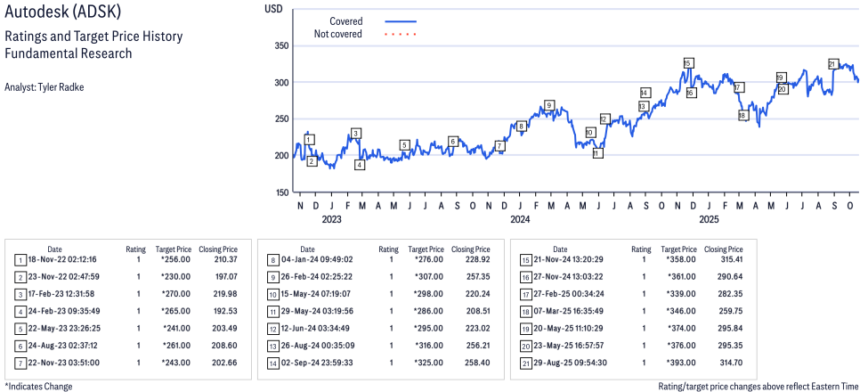Click the boxed number 7 in the table
The image size is (868, 392).
pyautogui.click(x=20, y=365)
